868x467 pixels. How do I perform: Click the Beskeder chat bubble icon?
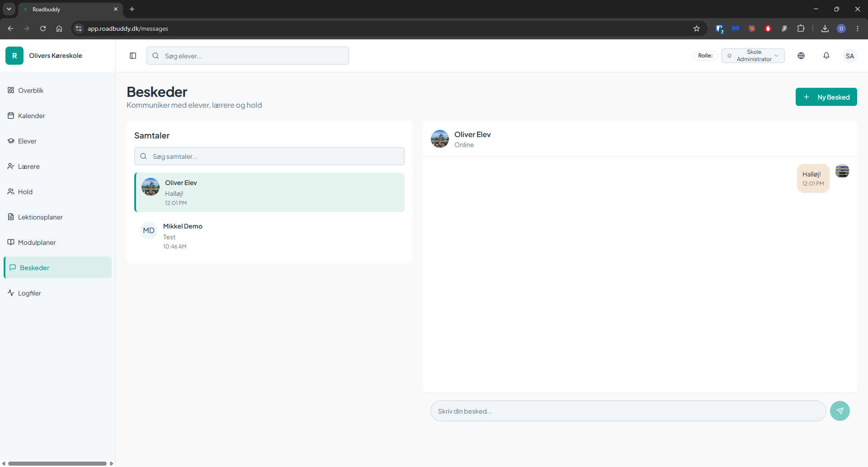(x=13, y=267)
